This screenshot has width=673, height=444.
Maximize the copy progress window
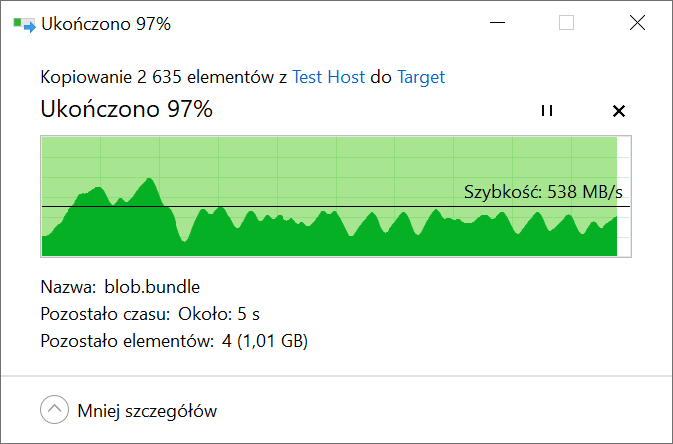click(566, 23)
